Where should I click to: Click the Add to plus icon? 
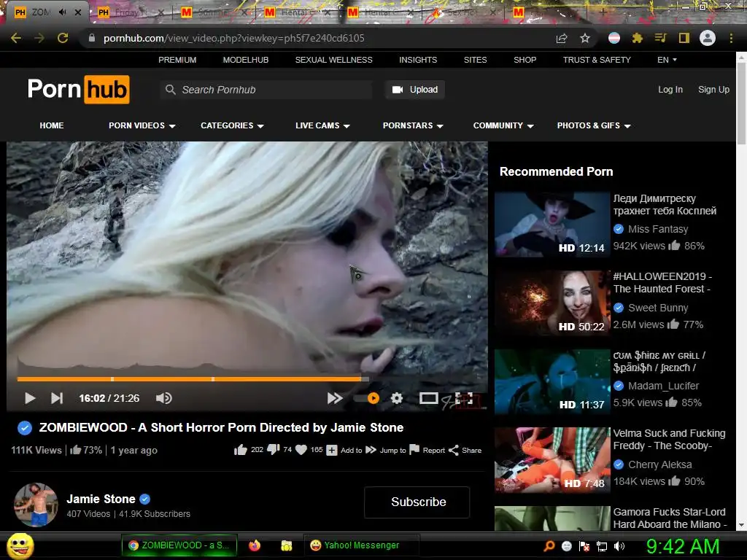click(332, 450)
